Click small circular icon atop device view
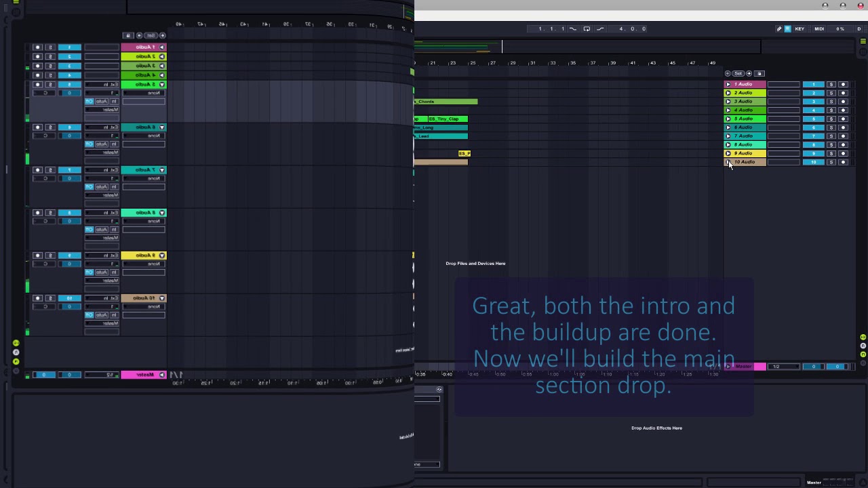The height and width of the screenshot is (488, 868). click(x=439, y=389)
